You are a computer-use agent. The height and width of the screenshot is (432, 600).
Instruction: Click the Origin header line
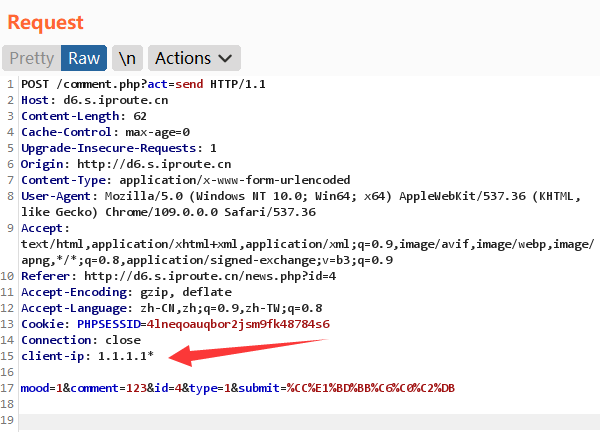126,164
